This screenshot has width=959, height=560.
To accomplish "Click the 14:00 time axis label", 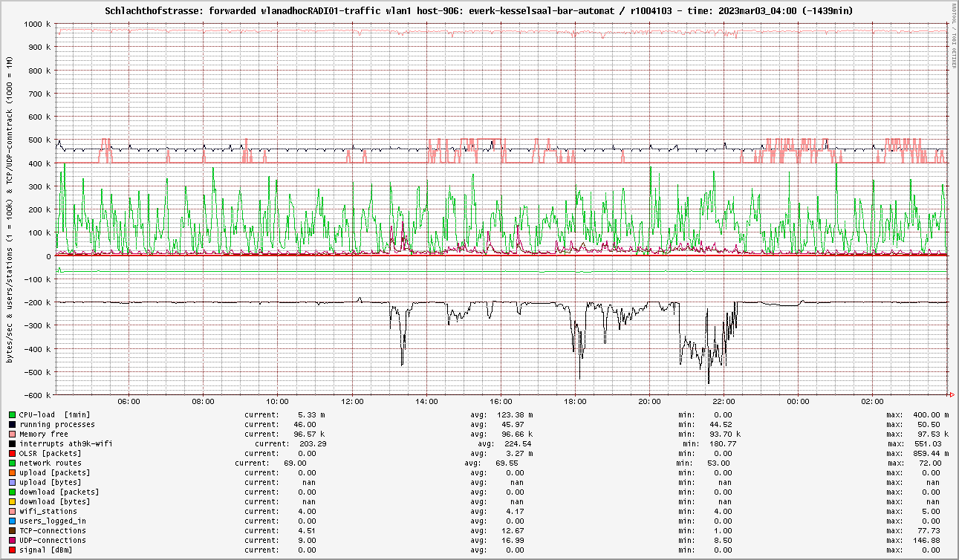I will pos(426,402).
